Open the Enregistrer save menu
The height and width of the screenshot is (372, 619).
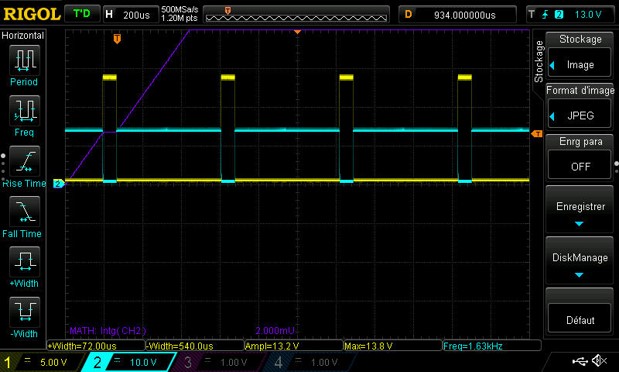click(x=580, y=209)
